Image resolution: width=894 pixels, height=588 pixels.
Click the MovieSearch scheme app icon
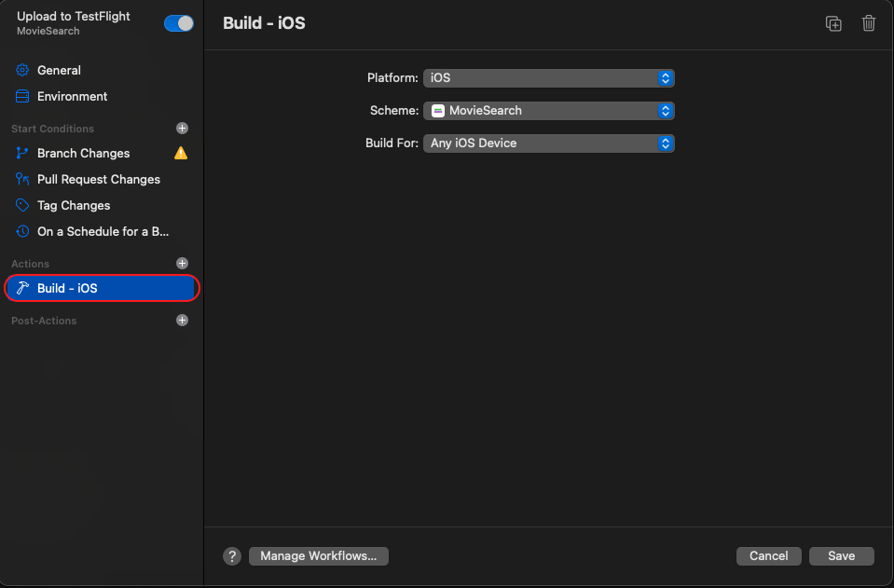tap(438, 111)
